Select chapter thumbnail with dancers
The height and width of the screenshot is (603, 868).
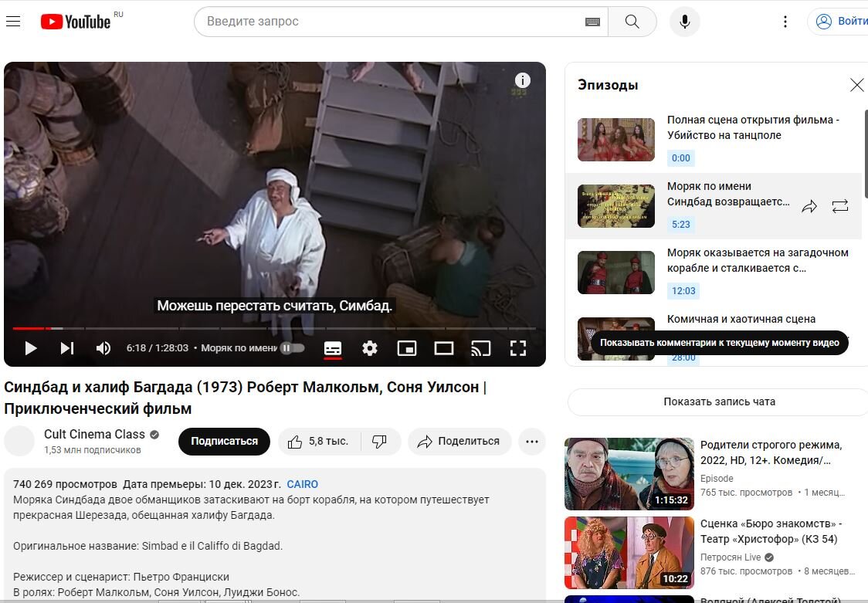point(616,140)
